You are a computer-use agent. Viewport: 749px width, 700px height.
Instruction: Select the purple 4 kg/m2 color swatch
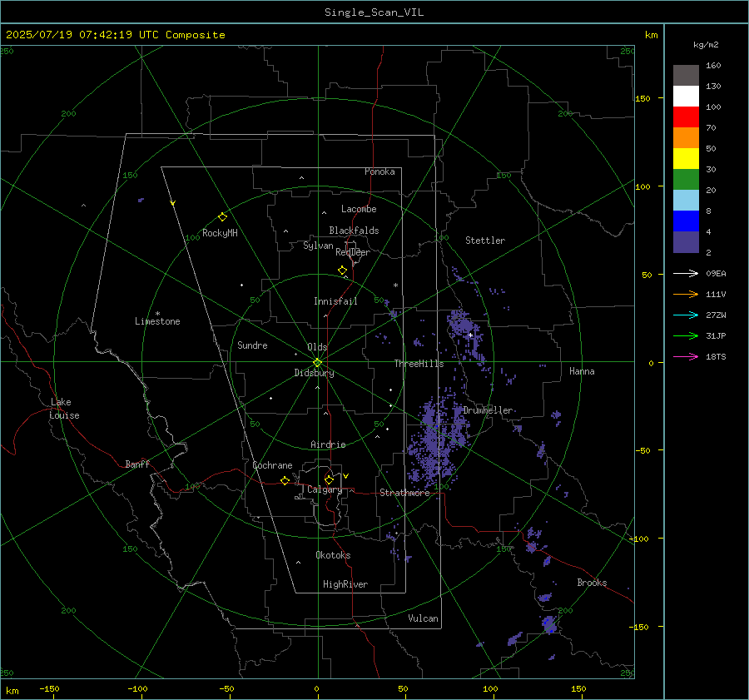click(686, 242)
